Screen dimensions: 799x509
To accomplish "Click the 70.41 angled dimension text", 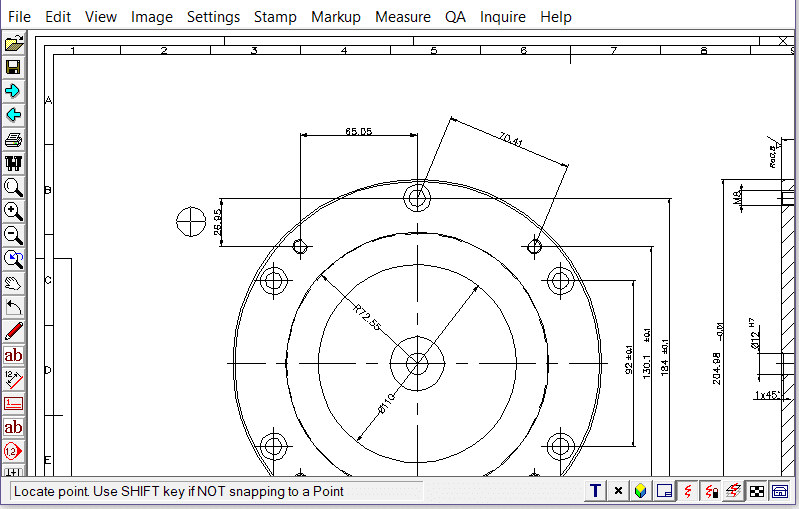I will coord(511,139).
